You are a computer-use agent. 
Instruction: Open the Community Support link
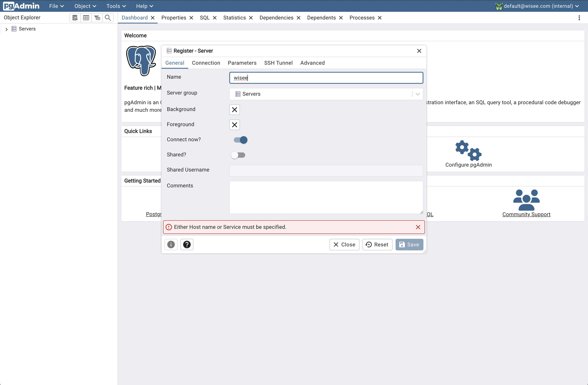[x=526, y=214]
